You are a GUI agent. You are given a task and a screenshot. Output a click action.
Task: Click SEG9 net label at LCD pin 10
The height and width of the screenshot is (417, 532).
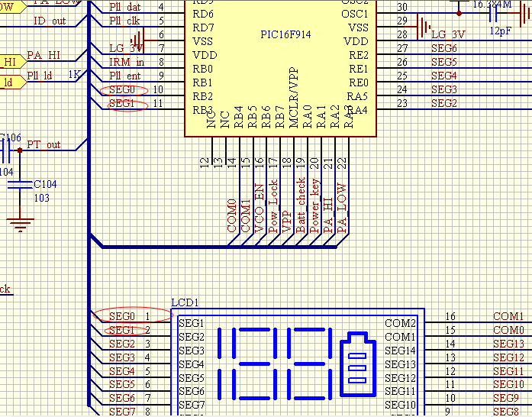pyautogui.click(x=506, y=398)
